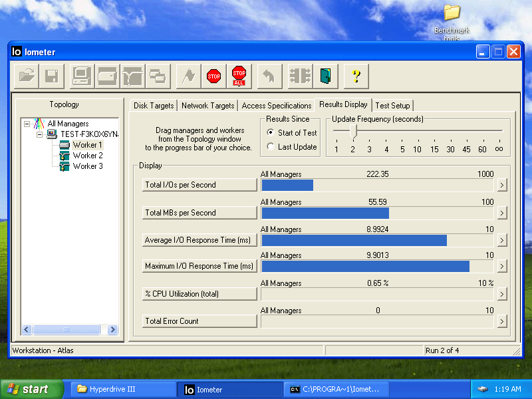Click the STOP ALL tests icon
Image resolution: width=532 pixels, height=399 pixels.
click(239, 76)
